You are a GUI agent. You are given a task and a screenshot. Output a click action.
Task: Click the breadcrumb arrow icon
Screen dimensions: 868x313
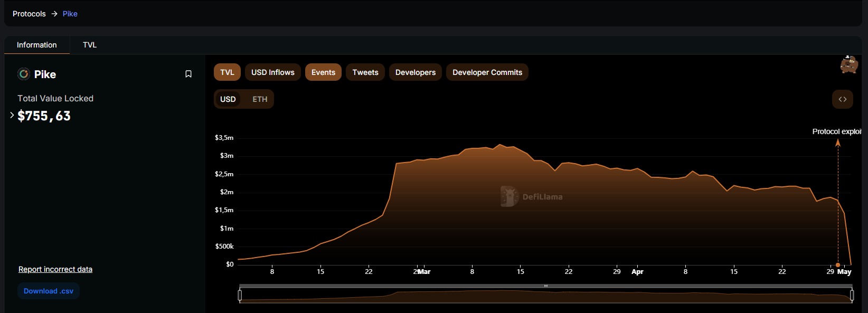pos(54,14)
